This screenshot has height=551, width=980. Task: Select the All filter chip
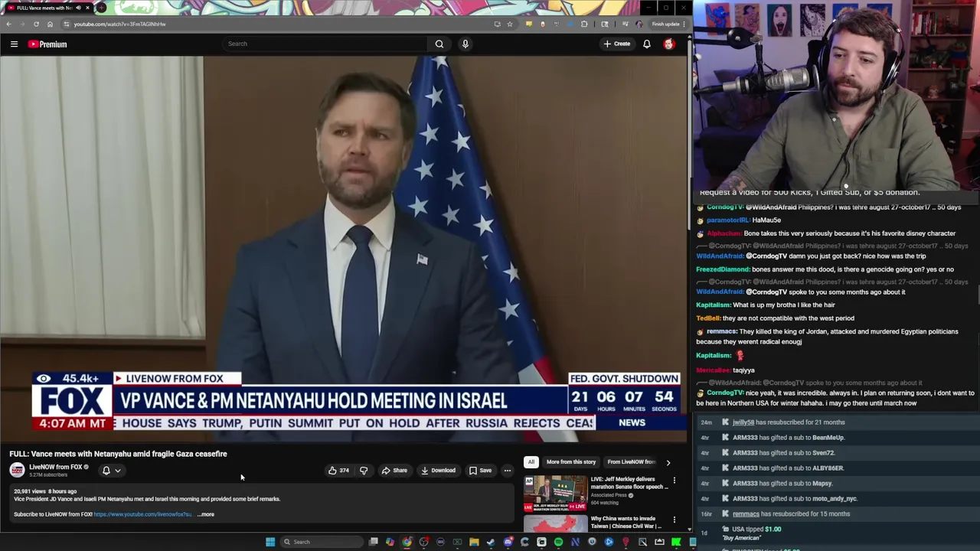tap(531, 461)
